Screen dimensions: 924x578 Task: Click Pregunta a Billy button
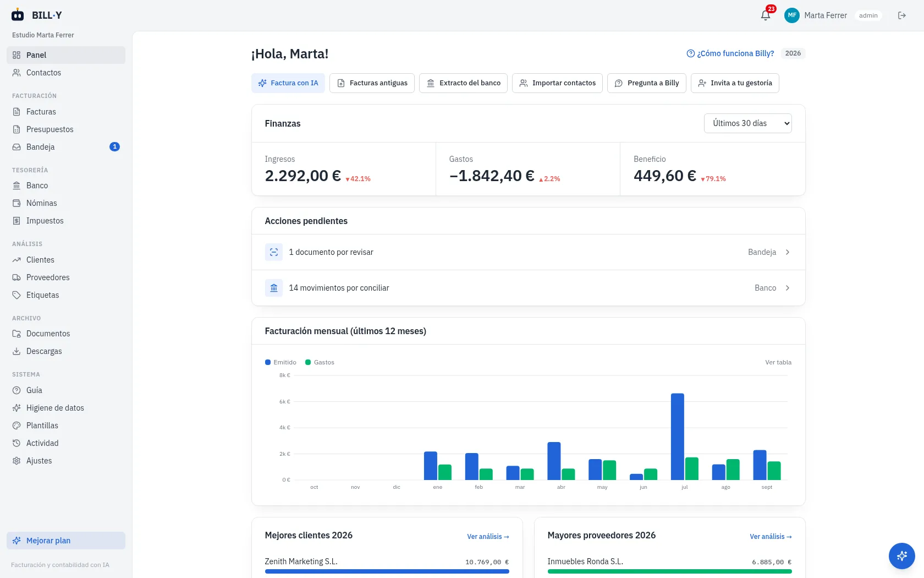coord(647,83)
